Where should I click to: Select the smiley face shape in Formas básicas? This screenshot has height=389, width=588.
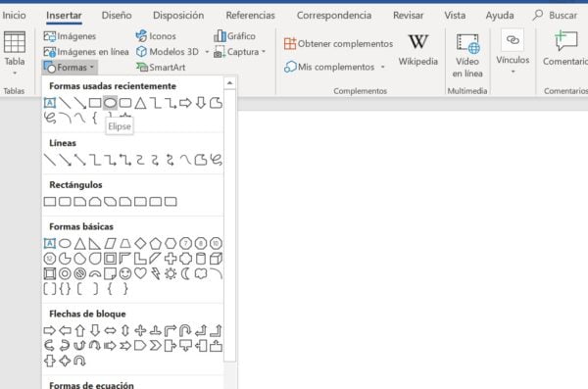click(125, 273)
